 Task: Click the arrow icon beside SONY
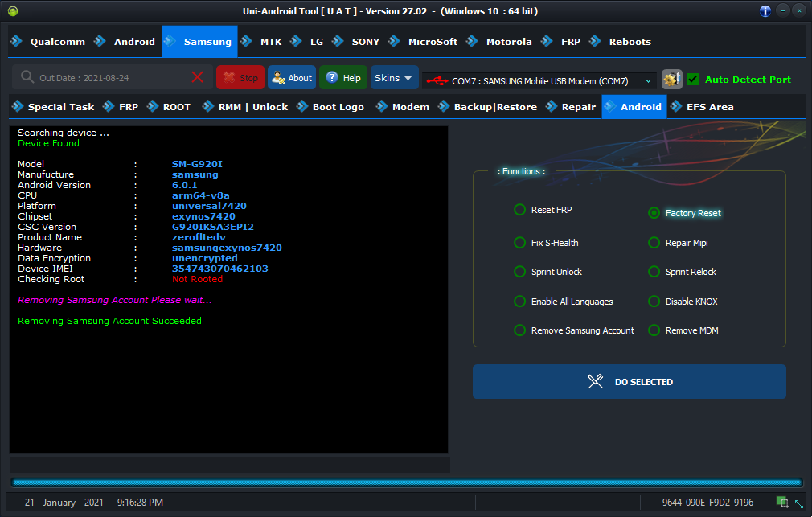point(338,41)
